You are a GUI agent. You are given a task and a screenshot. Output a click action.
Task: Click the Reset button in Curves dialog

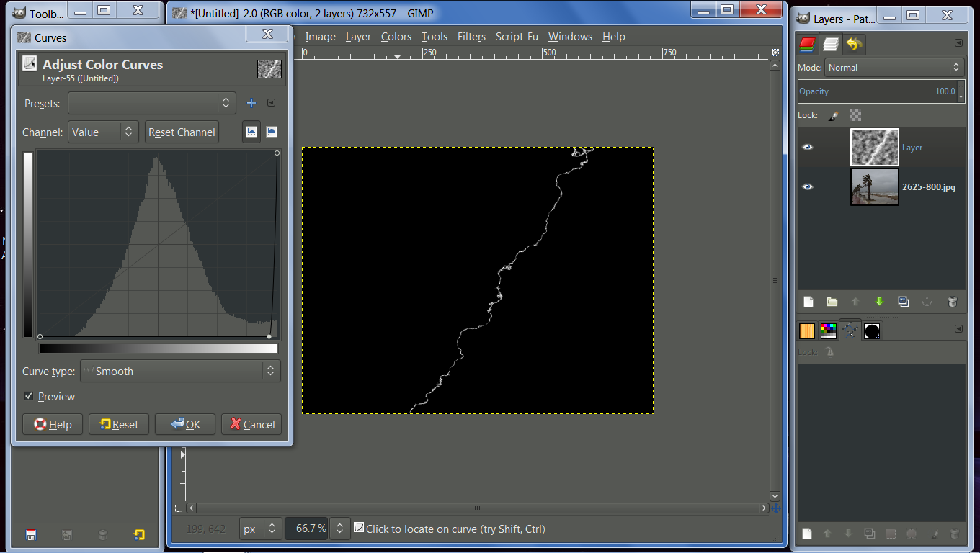click(x=119, y=424)
